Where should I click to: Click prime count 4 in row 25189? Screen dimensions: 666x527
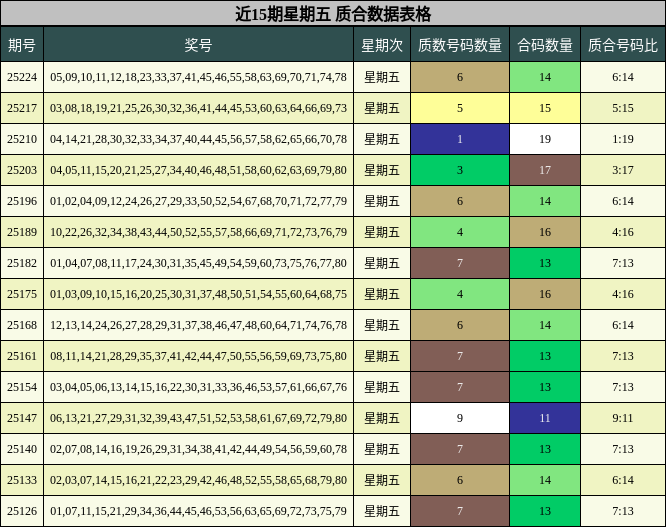point(460,232)
